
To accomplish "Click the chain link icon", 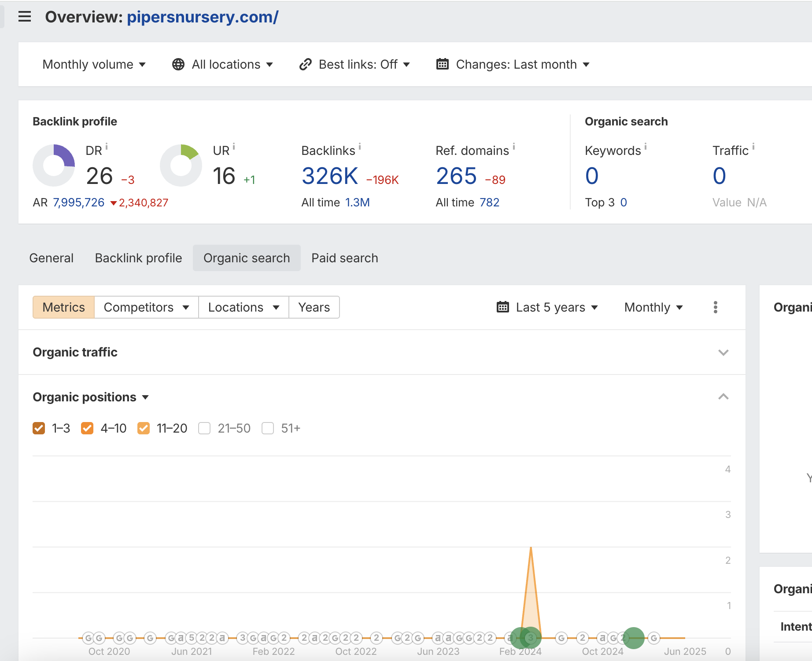I will coord(306,64).
